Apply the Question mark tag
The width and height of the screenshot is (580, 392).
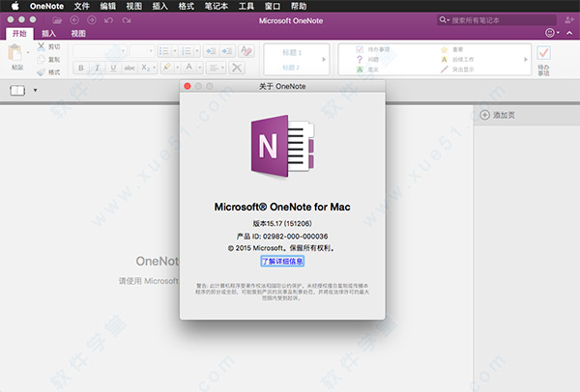point(360,59)
